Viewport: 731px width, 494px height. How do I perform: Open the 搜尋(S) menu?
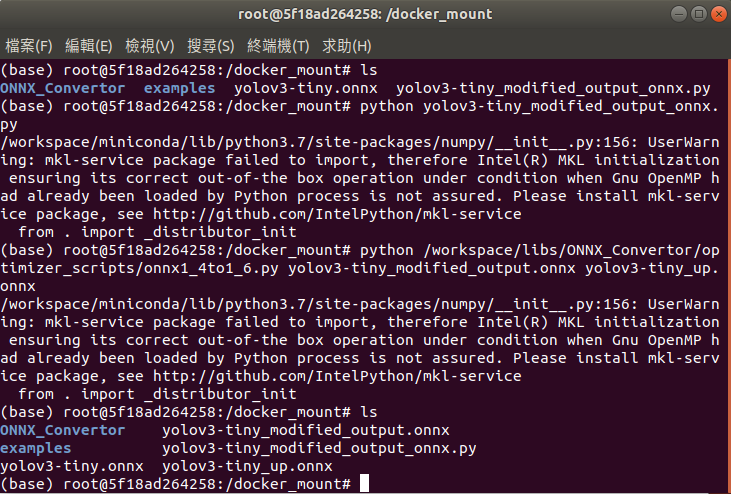(x=211, y=46)
